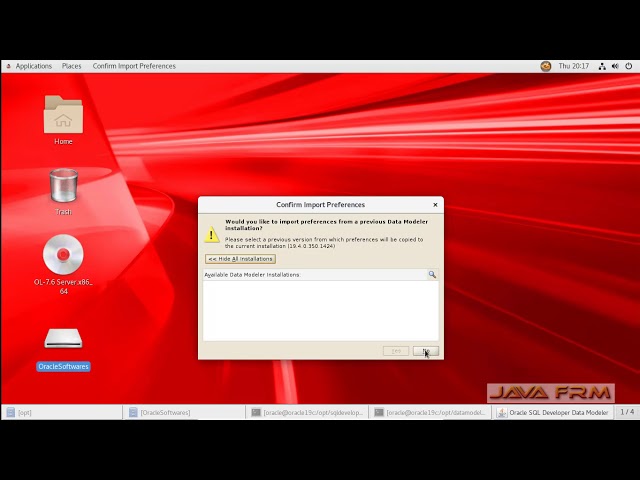
Task: Open the clock showing Thu 20:17
Action: tap(573, 66)
